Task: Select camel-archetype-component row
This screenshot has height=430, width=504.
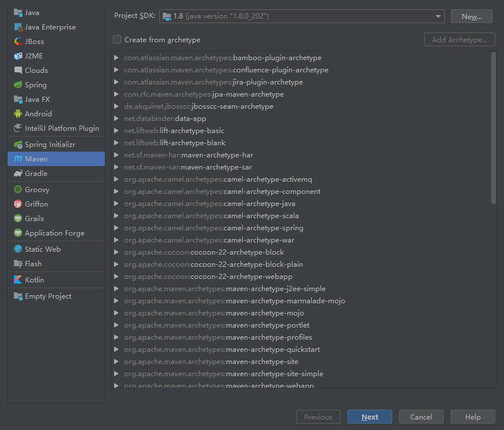Action: point(222,192)
